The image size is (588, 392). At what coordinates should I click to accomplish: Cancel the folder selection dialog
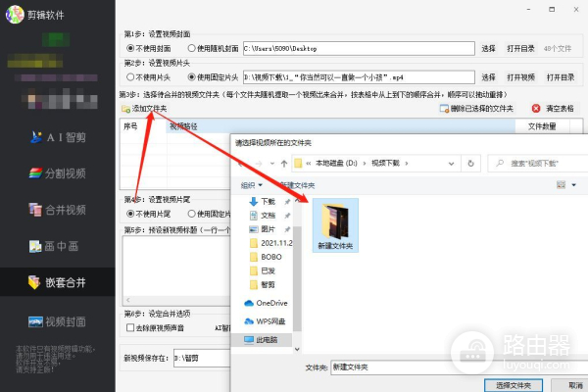click(x=570, y=385)
